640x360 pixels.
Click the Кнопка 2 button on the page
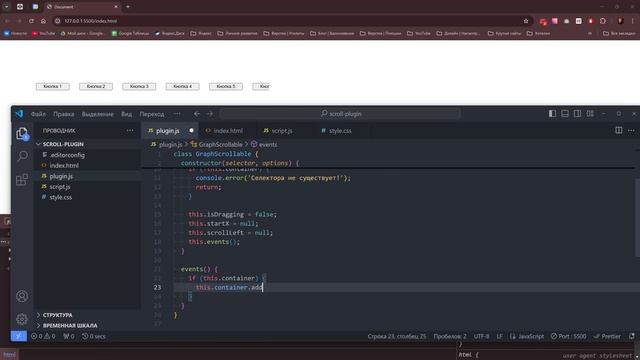[96, 86]
